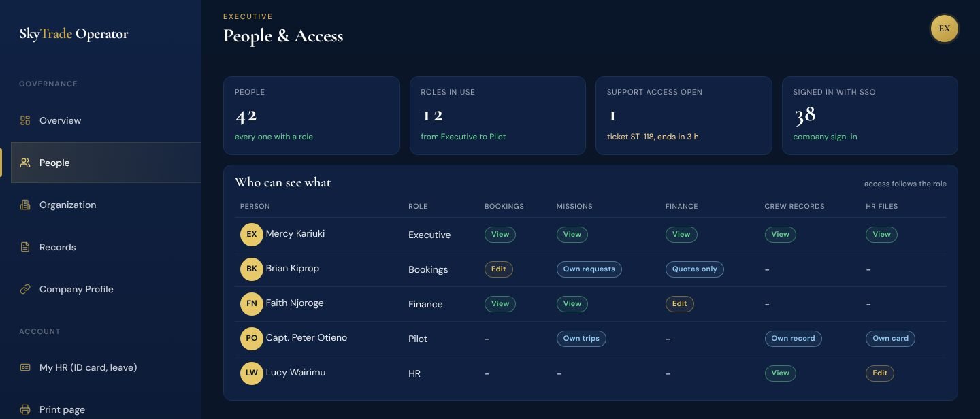Click the Organization building icon
This screenshot has height=419, width=980.
point(25,205)
